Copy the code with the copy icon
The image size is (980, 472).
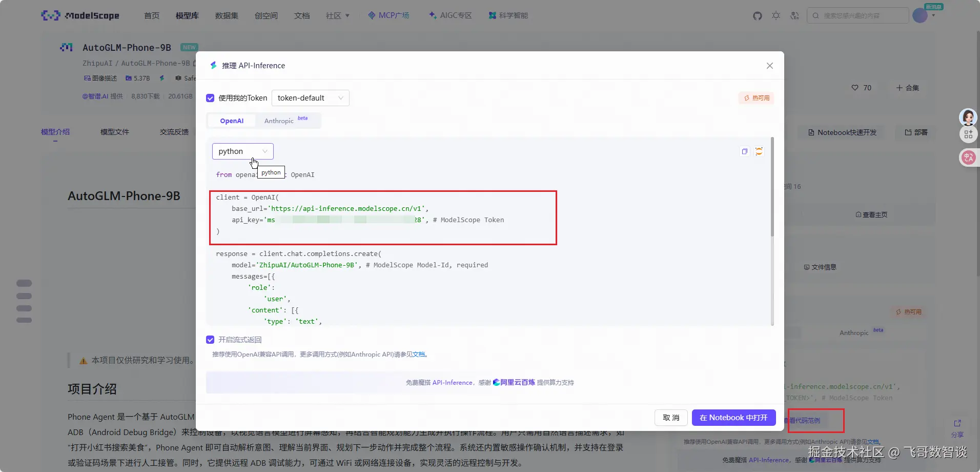pos(745,151)
